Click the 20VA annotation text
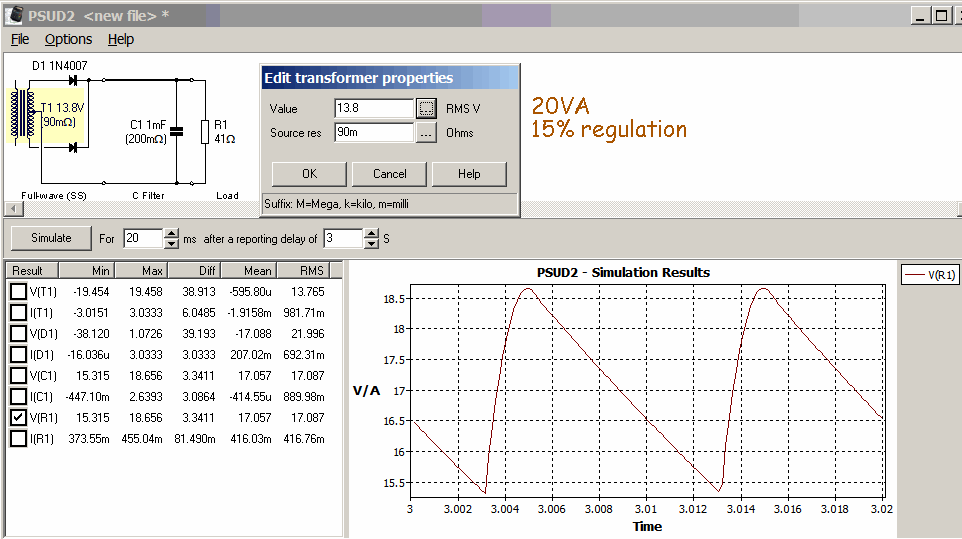The width and height of the screenshot is (962, 539). [560, 106]
